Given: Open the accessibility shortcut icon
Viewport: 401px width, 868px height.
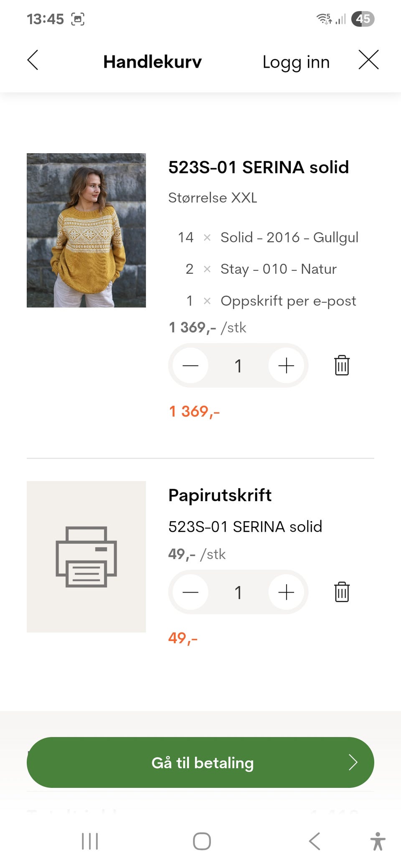Looking at the screenshot, I should coord(378,841).
